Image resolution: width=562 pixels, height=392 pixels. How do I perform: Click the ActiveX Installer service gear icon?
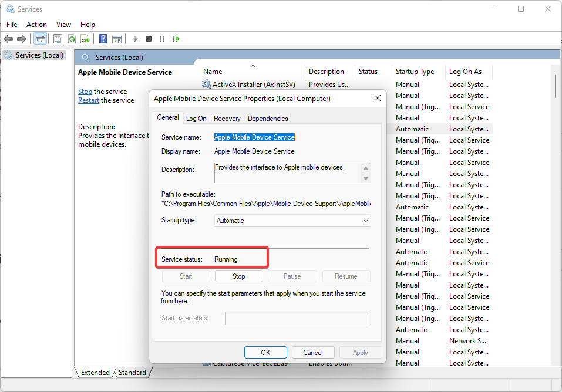207,84
